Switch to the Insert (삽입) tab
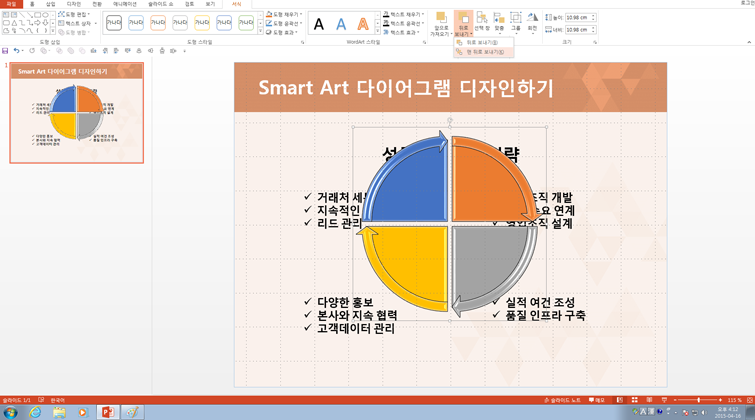 pos(51,4)
